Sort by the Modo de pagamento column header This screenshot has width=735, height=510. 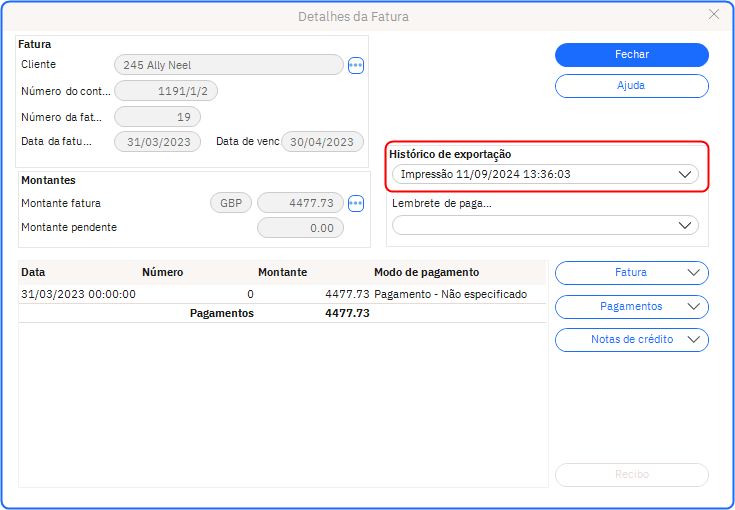(426, 272)
